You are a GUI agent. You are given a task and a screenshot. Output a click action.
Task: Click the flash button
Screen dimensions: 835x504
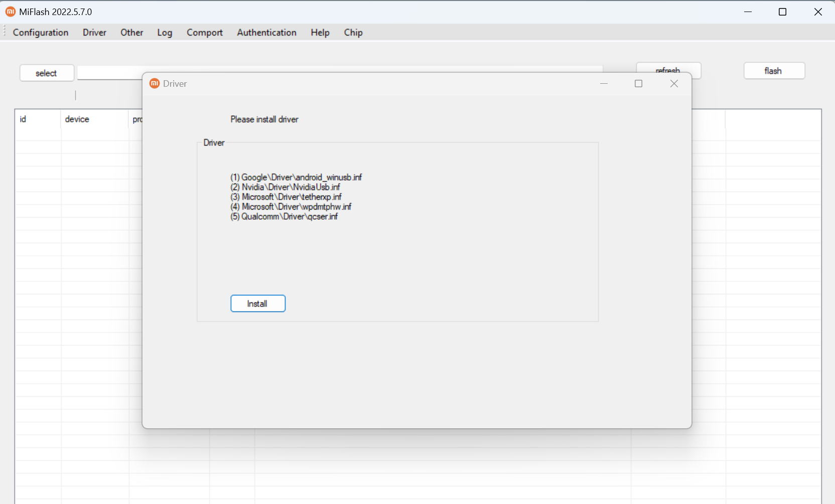pyautogui.click(x=774, y=71)
